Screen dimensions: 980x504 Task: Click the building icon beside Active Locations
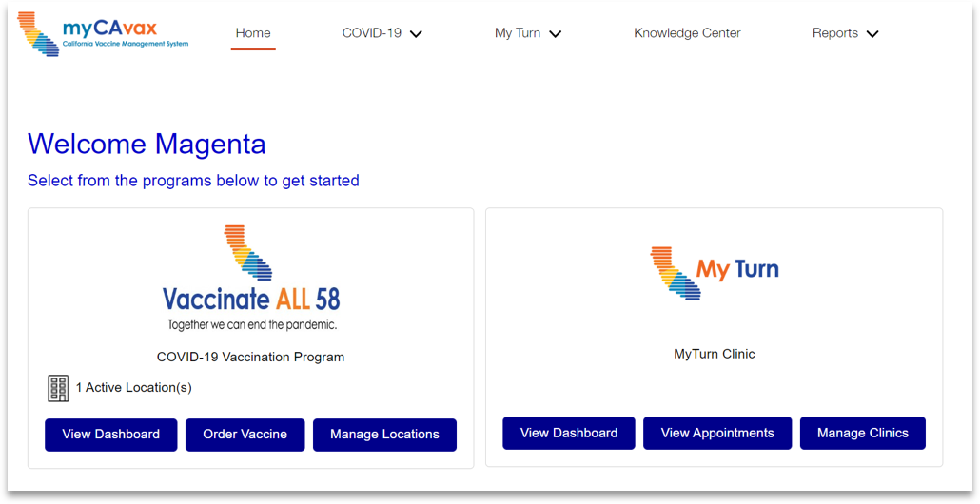coord(58,388)
